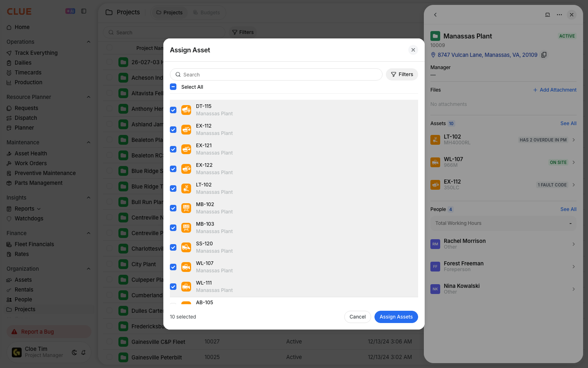
Task: Click the MB-102 asset icon
Action: coord(186,208)
